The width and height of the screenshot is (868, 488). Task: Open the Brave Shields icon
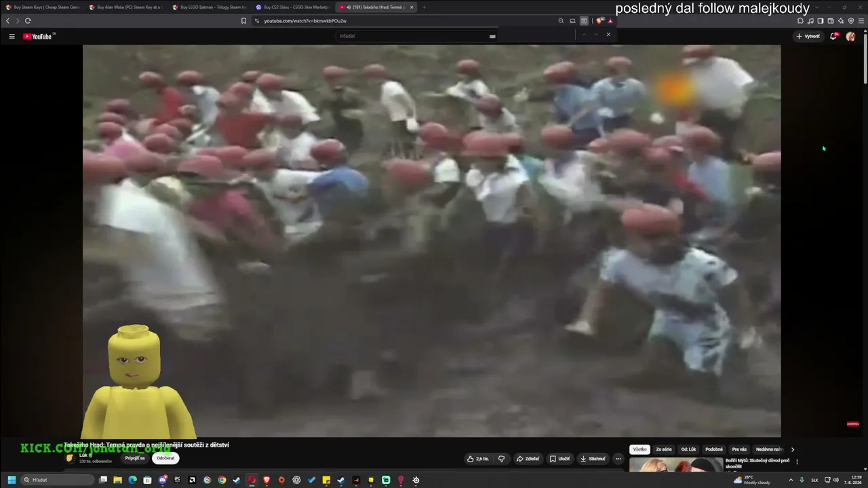click(x=599, y=21)
